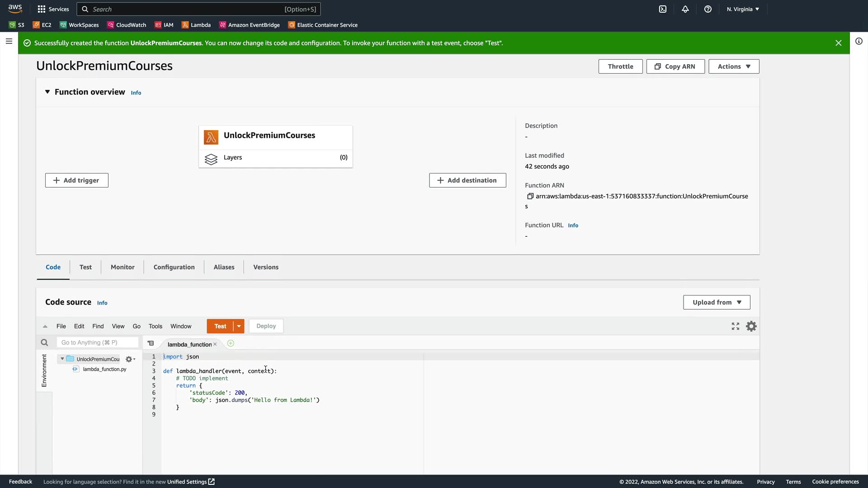Click the Go to Anything input field
Screen dimensions: 868x488
point(97,343)
